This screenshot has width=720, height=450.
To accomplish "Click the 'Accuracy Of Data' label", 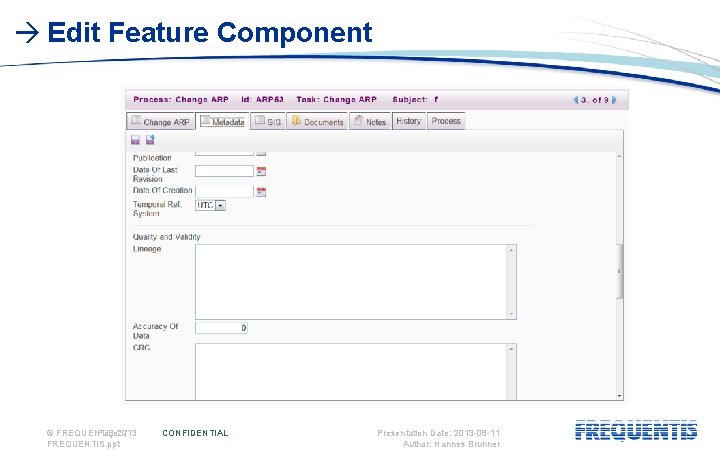I will (155, 331).
